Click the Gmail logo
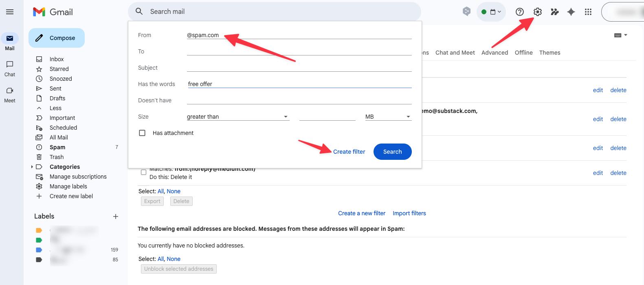This screenshot has width=644, height=285. click(x=53, y=12)
